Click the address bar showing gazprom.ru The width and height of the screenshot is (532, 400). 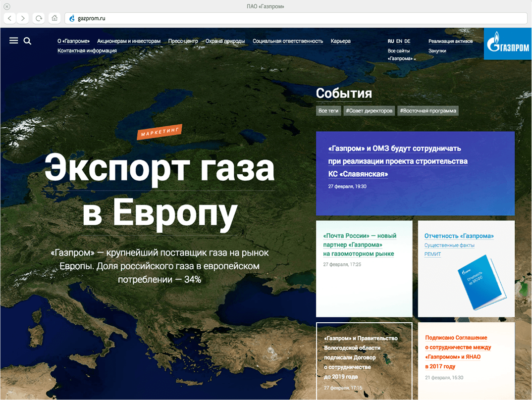[297, 18]
